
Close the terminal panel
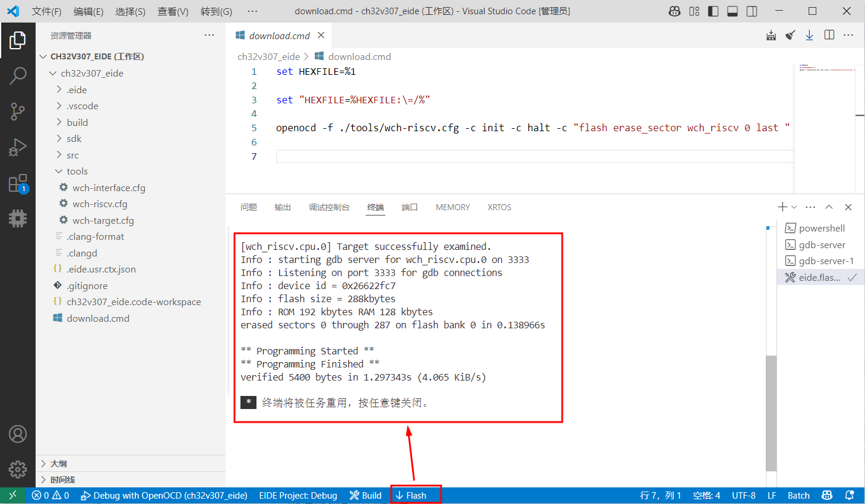click(x=848, y=207)
